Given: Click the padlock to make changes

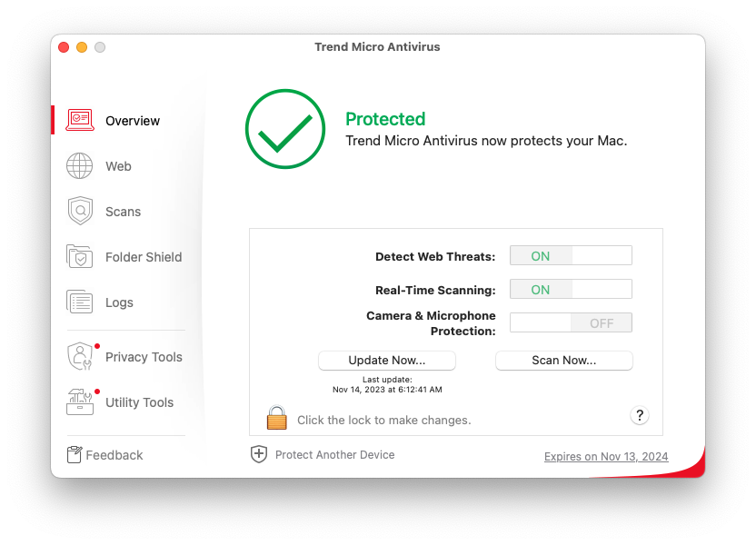Looking at the screenshot, I should pyautogui.click(x=276, y=419).
